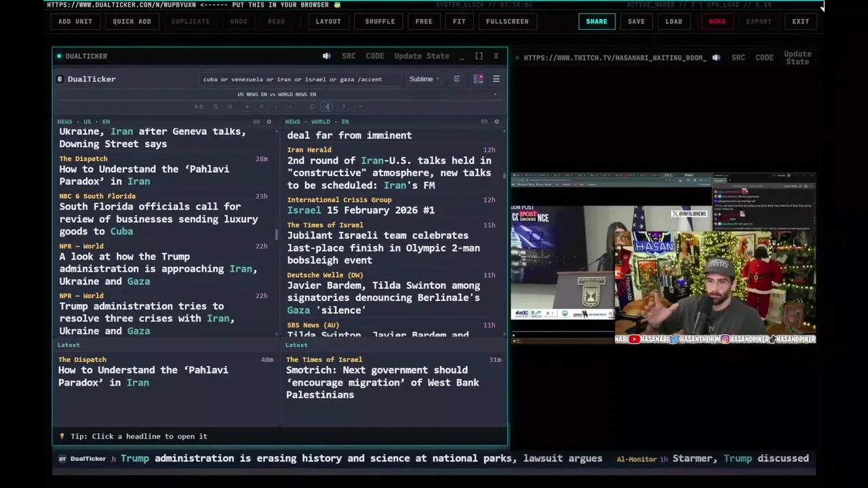Click SRC on Twitch unit header
The image size is (868, 488).
pos(738,58)
